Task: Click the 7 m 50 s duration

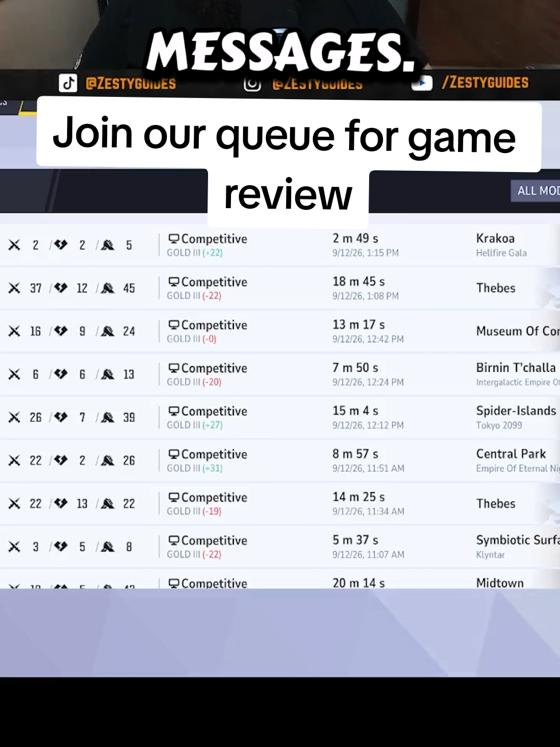Action: tap(355, 367)
